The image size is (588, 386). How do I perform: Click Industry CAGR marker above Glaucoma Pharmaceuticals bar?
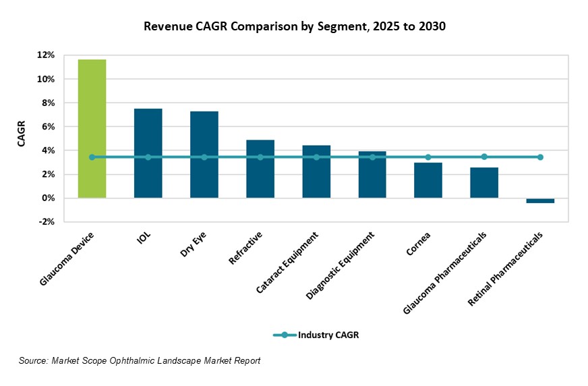pos(484,157)
